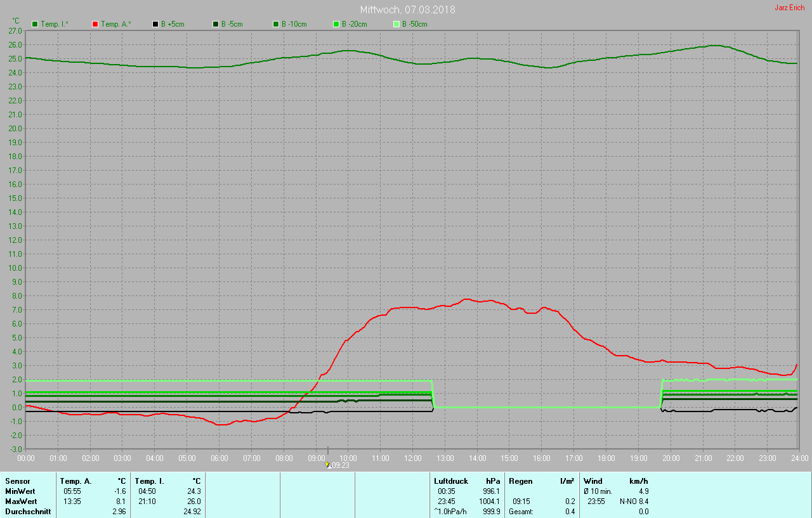Click the green Temp. I. legend swatch
The height and width of the screenshot is (518, 812).
click(x=35, y=24)
